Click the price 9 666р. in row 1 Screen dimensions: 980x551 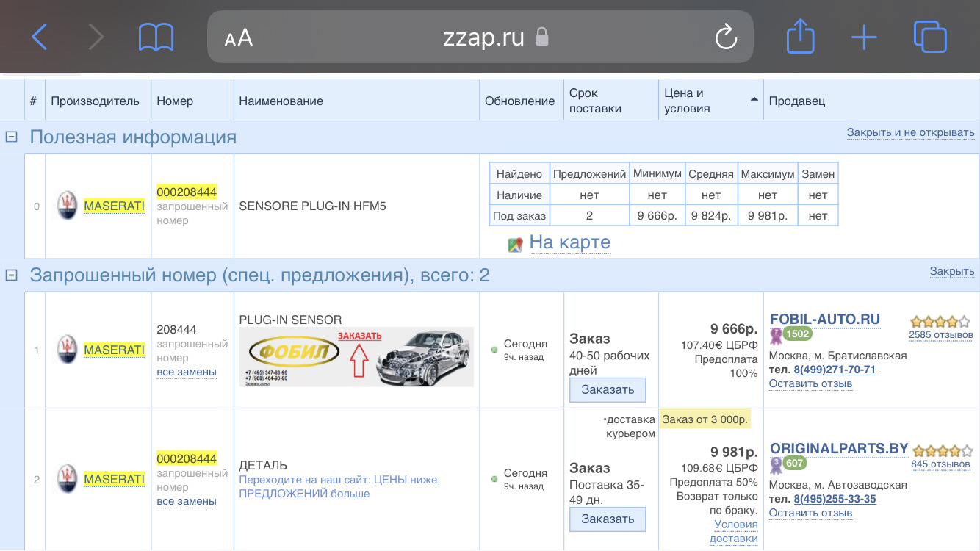tap(734, 328)
